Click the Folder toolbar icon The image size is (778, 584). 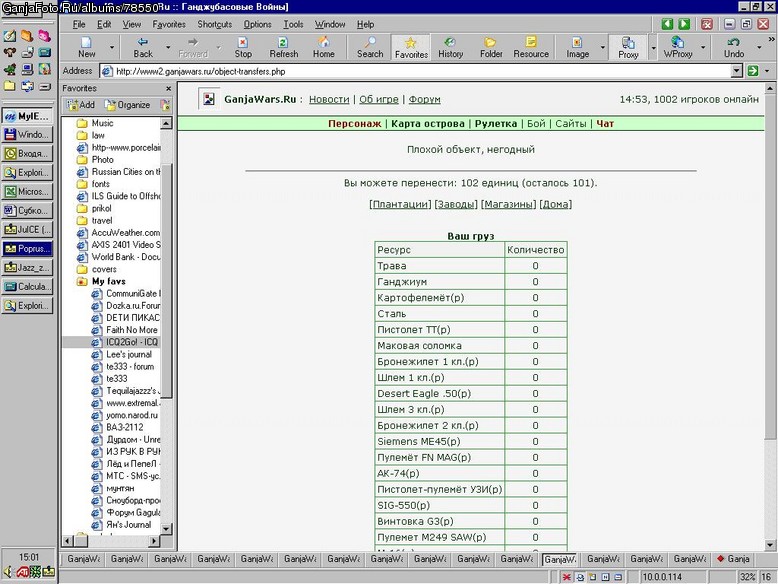491,48
